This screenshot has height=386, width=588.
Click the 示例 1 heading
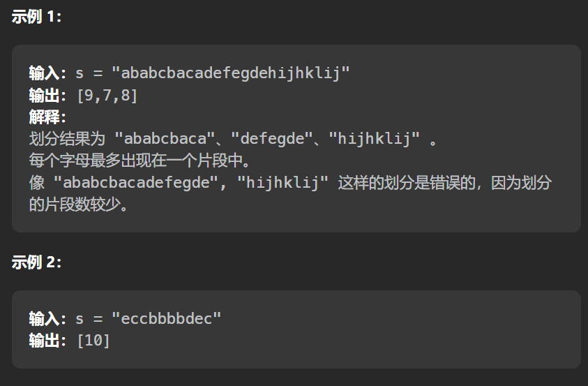(36, 17)
